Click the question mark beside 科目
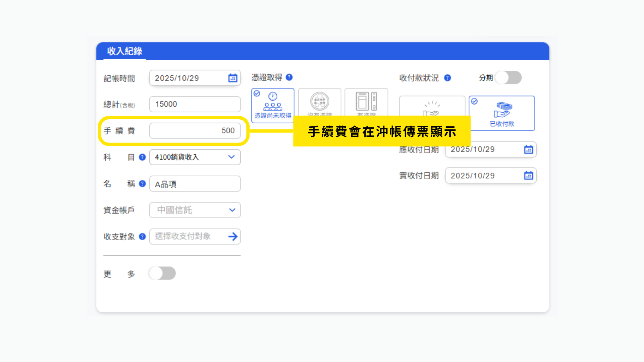 (142, 157)
